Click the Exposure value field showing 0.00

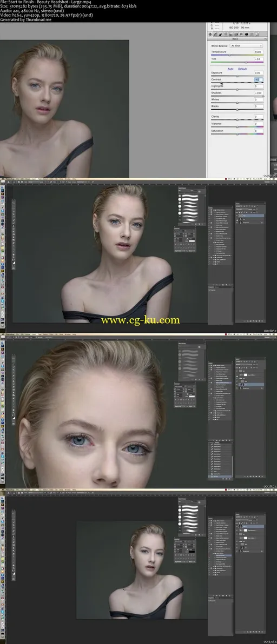click(x=259, y=73)
